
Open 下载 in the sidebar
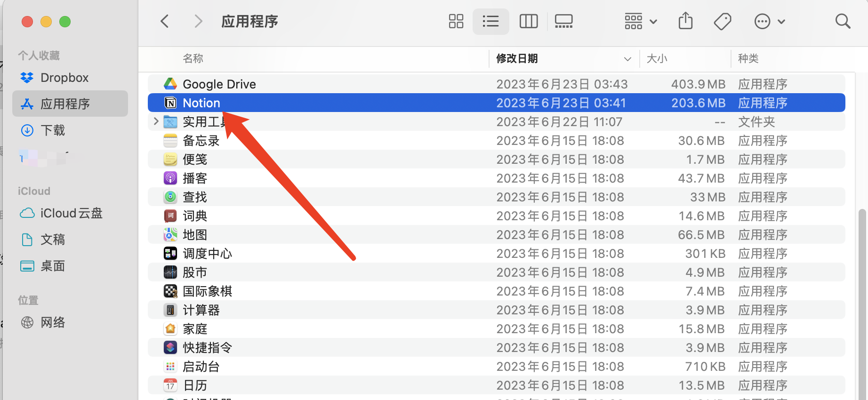53,130
